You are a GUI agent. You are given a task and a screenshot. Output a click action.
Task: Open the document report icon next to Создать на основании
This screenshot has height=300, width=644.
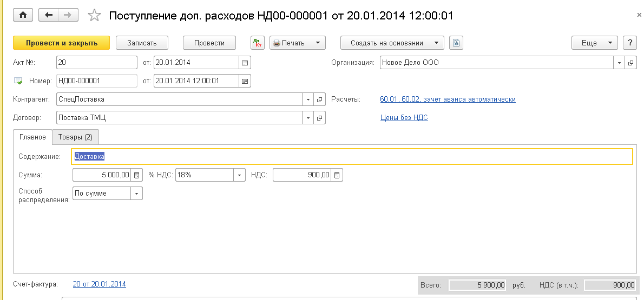click(x=456, y=43)
